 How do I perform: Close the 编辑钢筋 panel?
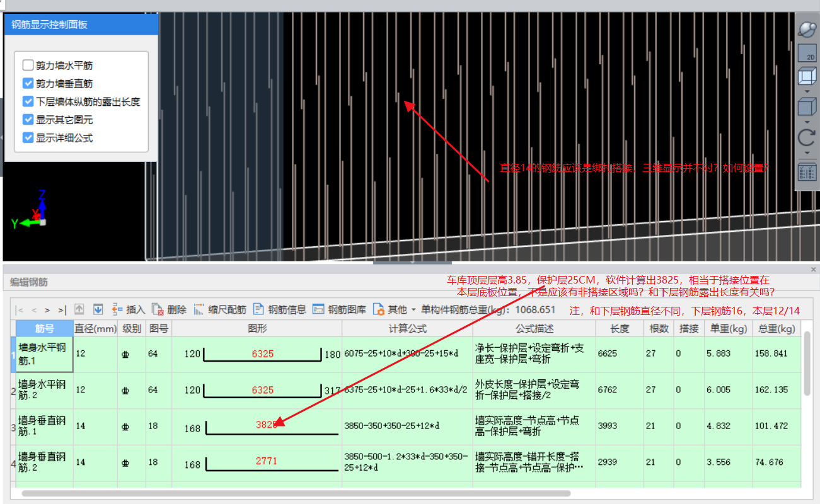click(x=813, y=269)
